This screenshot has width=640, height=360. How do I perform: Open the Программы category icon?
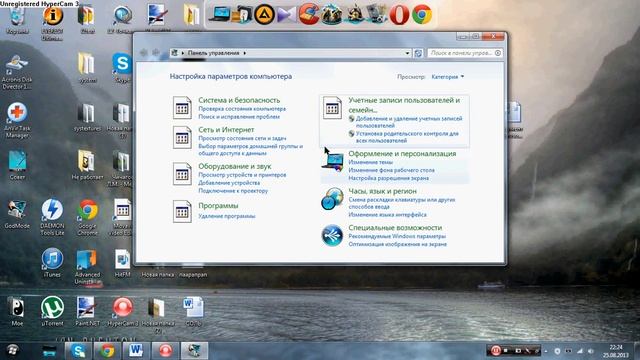tap(182, 211)
